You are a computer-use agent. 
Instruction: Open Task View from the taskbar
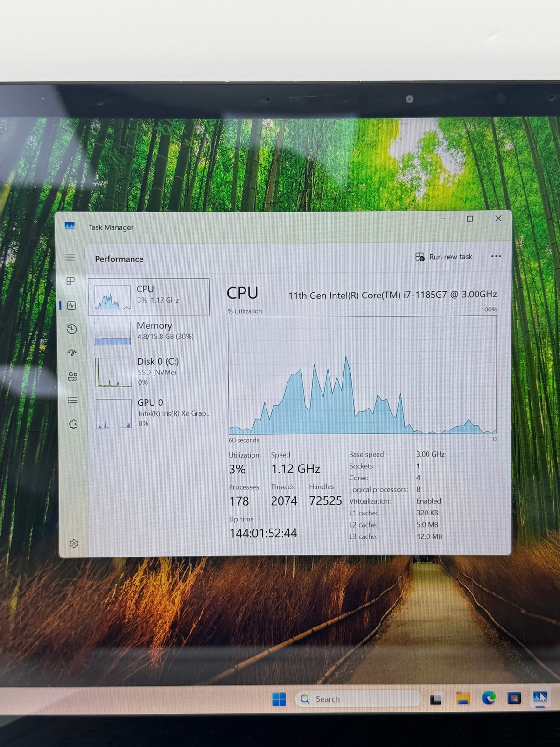435,699
